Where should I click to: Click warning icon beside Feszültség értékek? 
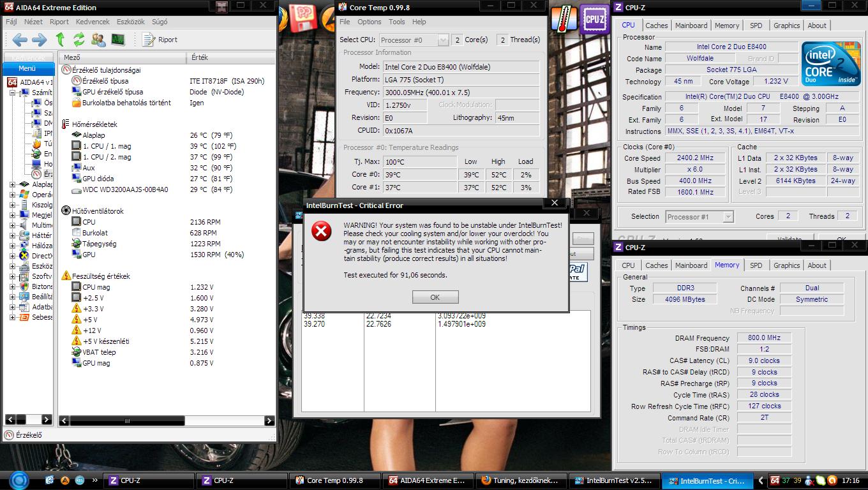pos(66,276)
